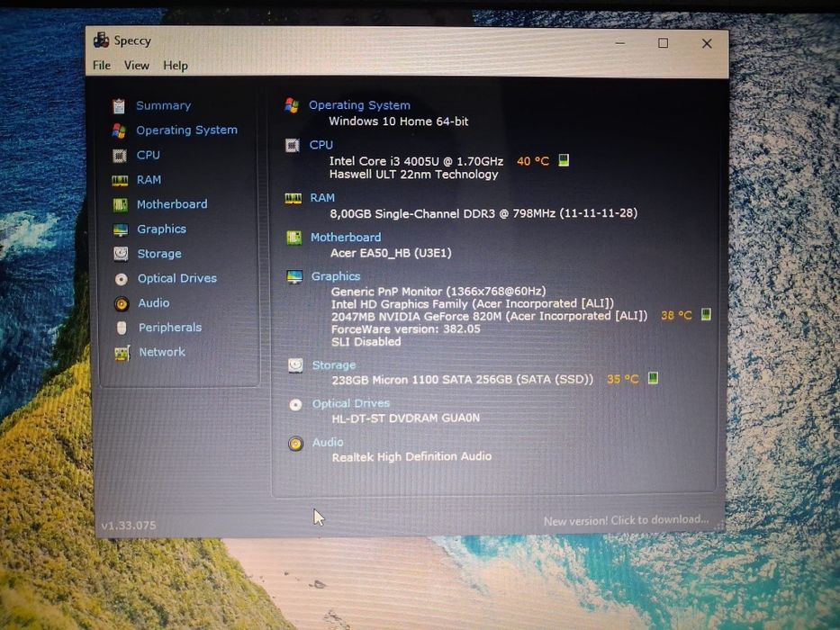Click the RAM stick icon in sidebar

point(120,181)
